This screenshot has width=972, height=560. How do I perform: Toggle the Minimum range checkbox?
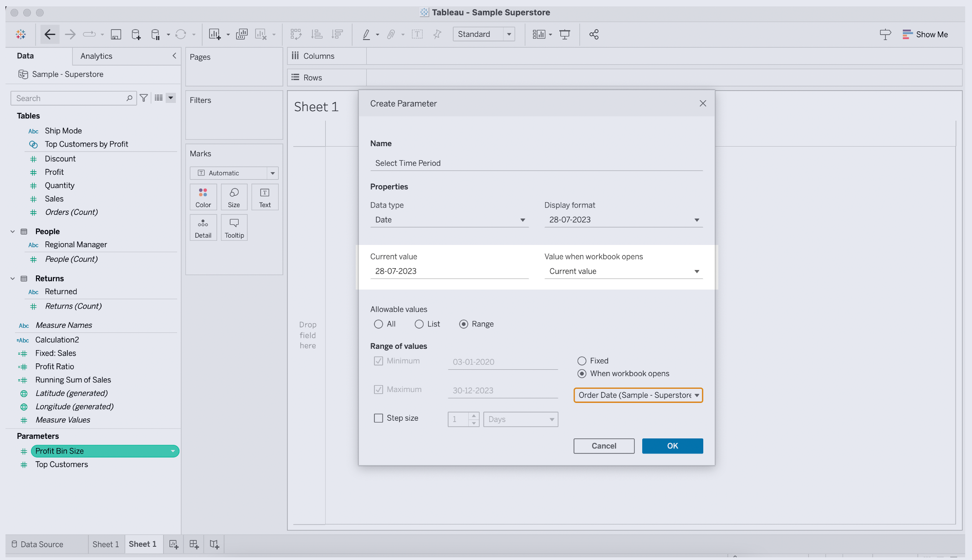(x=377, y=361)
